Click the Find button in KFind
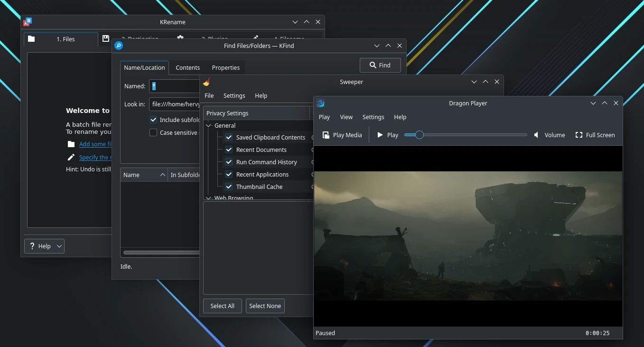Viewport: 644px width, 347px height. (380, 65)
